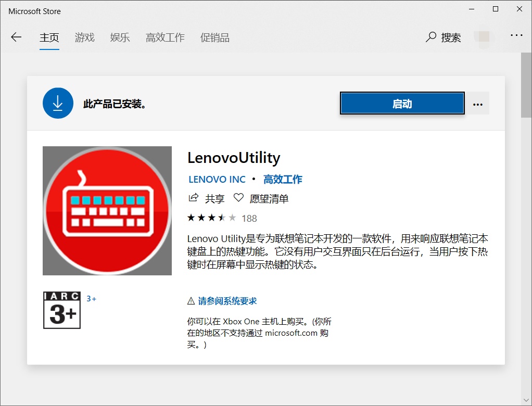Launch the app with 启动 button

pos(402,104)
